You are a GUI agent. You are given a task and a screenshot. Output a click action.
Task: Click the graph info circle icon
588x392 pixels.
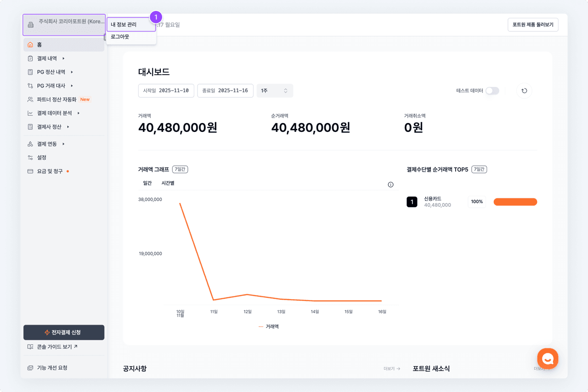pyautogui.click(x=390, y=185)
